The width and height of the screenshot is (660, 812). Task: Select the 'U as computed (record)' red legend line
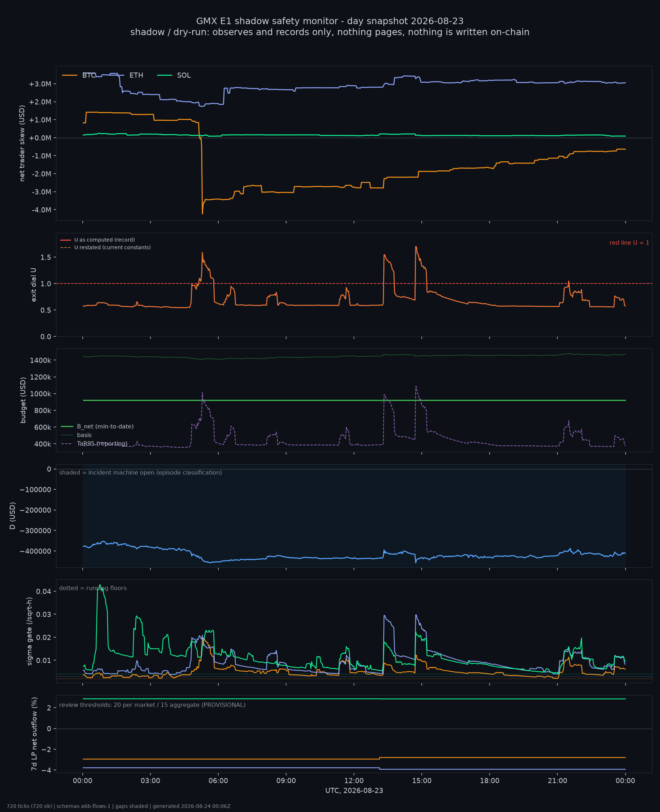(65, 240)
